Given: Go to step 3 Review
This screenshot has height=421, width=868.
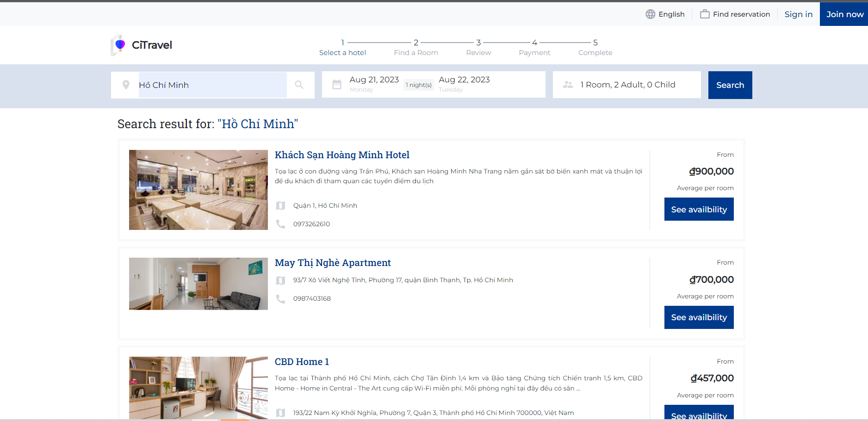Looking at the screenshot, I should point(478,47).
